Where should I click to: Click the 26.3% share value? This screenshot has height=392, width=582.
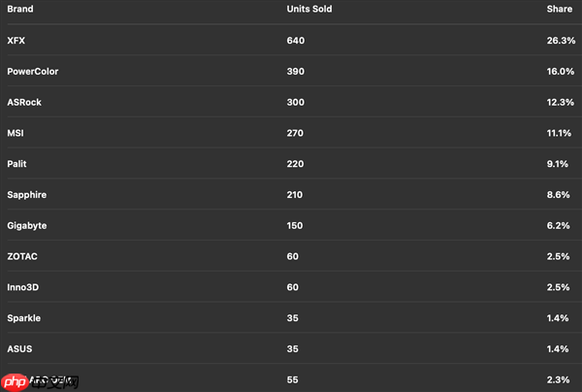pyautogui.click(x=560, y=41)
